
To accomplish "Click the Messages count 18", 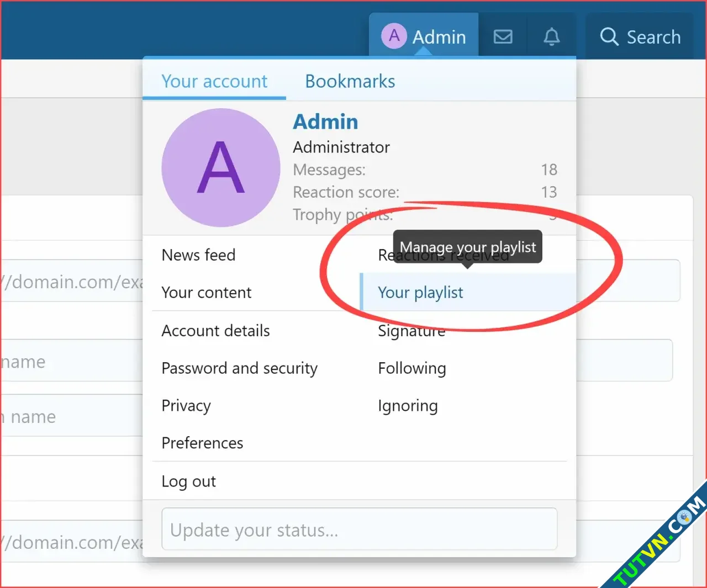I will point(548,170).
